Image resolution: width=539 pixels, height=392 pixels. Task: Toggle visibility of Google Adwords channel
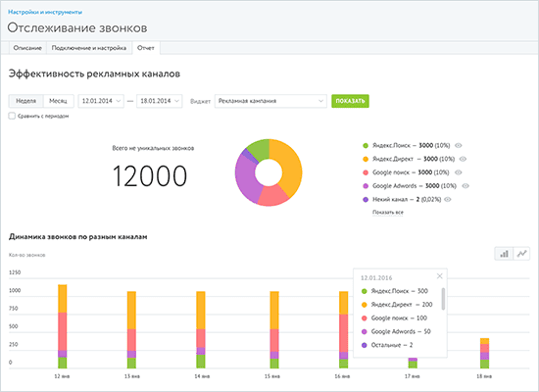(465, 185)
